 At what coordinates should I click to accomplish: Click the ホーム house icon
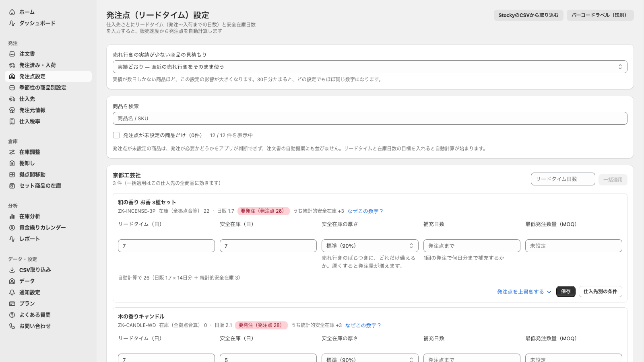click(12, 12)
